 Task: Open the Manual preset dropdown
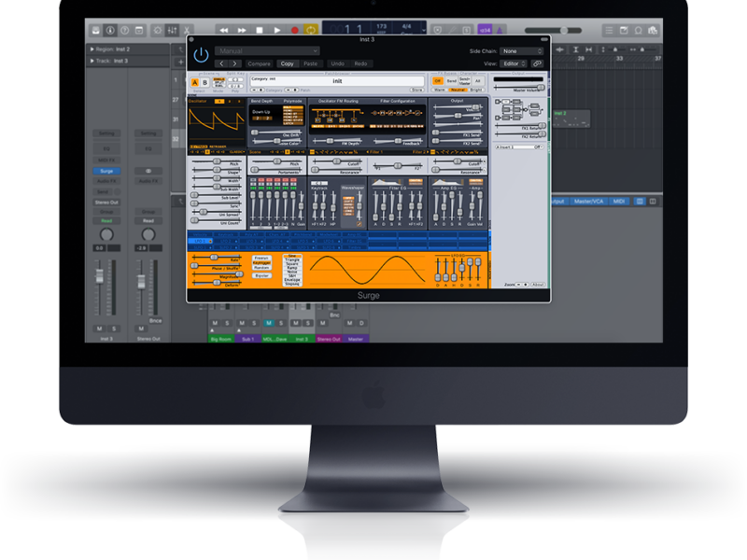point(267,51)
